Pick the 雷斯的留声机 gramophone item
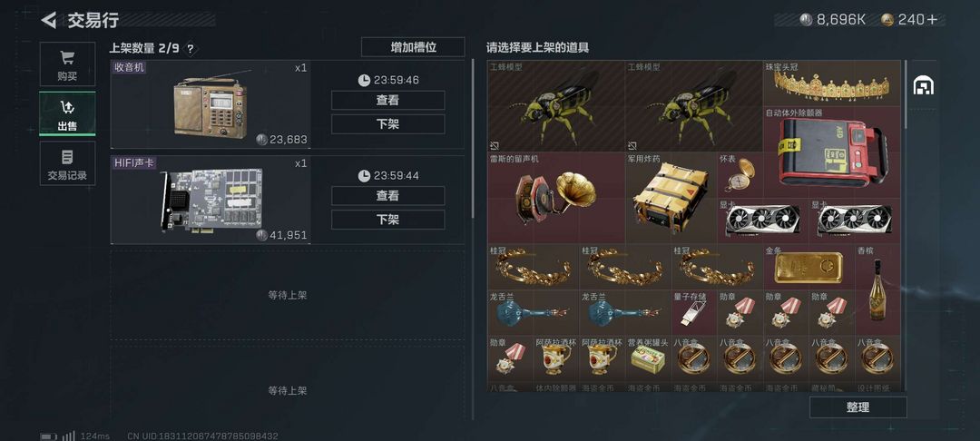980x441 pixels. 556,198
